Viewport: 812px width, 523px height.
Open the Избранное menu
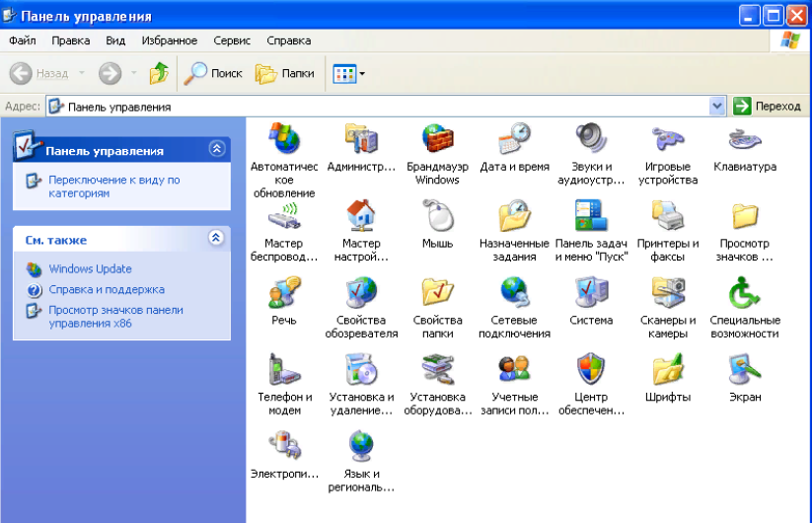170,40
